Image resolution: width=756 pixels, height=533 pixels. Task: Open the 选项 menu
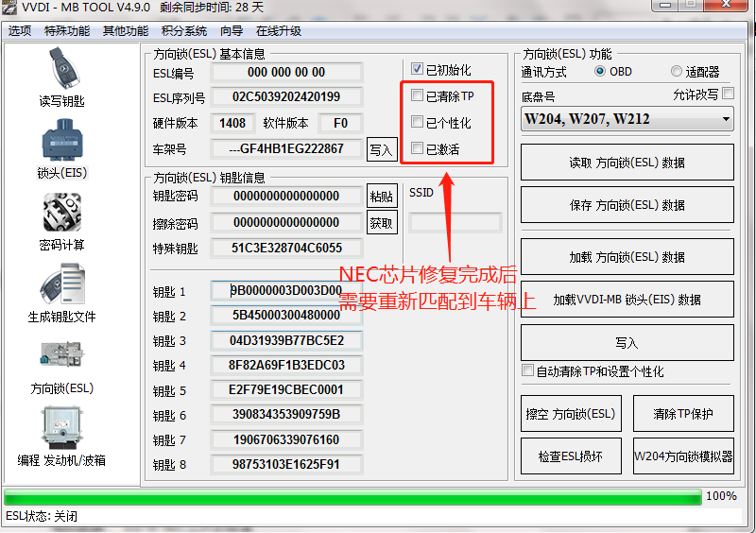pyautogui.click(x=20, y=31)
